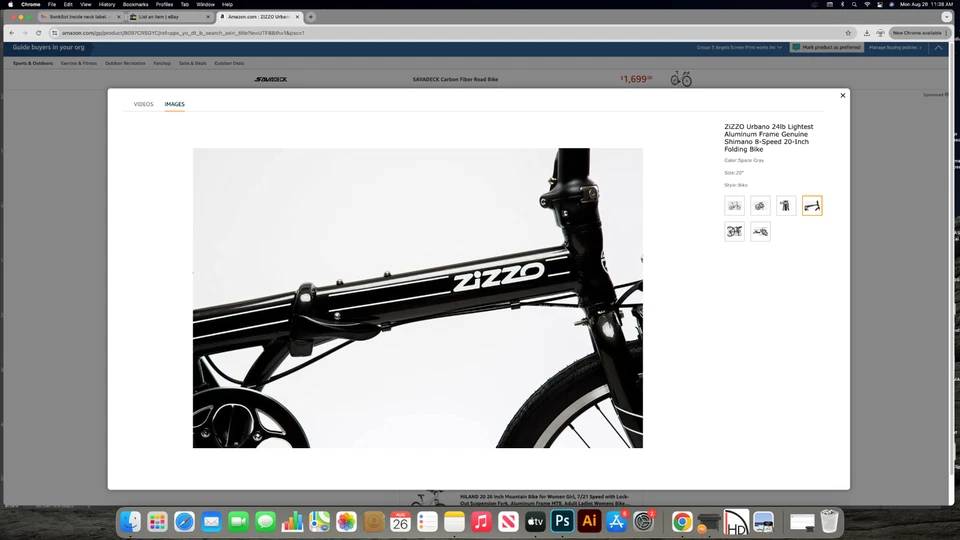The width and height of the screenshot is (960, 540).
Task: Open Wi-Fi status in menu bar
Action: 867,4
